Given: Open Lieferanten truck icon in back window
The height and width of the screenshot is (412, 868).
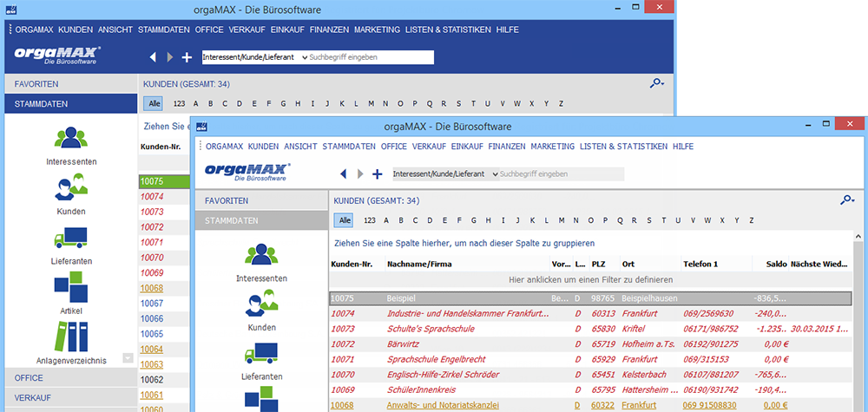Looking at the screenshot, I should [71, 237].
